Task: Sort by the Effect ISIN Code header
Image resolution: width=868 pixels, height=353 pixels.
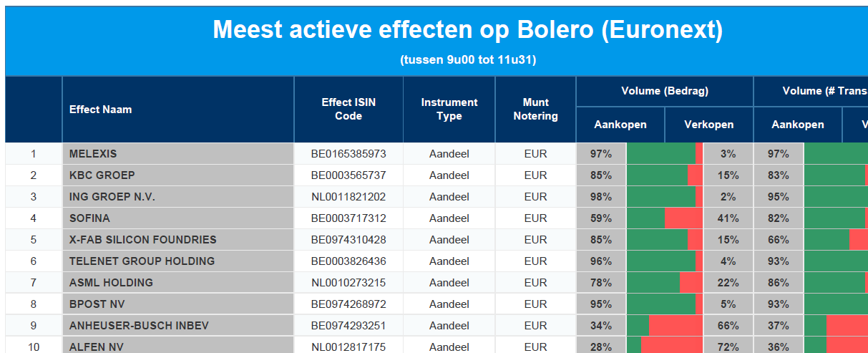Action: pyautogui.click(x=348, y=110)
